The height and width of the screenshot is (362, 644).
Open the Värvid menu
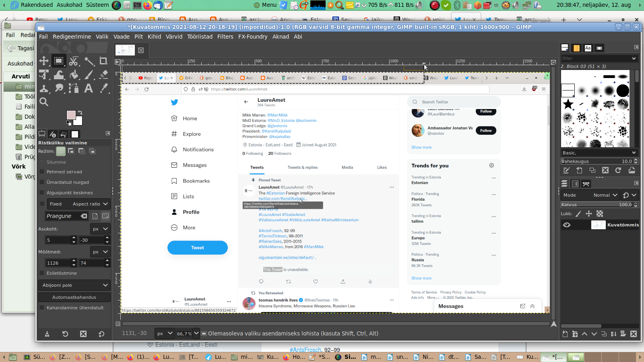tap(174, 37)
